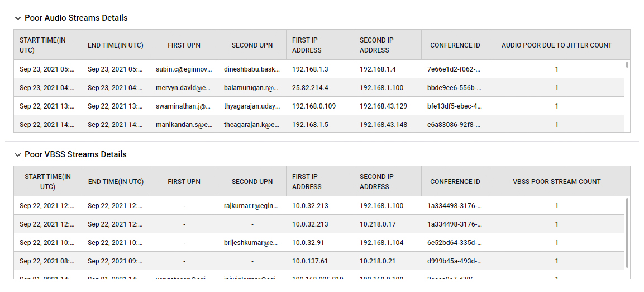The width and height of the screenshot is (644, 292).
Task: Click the audio table First UPN header
Action: tap(184, 45)
